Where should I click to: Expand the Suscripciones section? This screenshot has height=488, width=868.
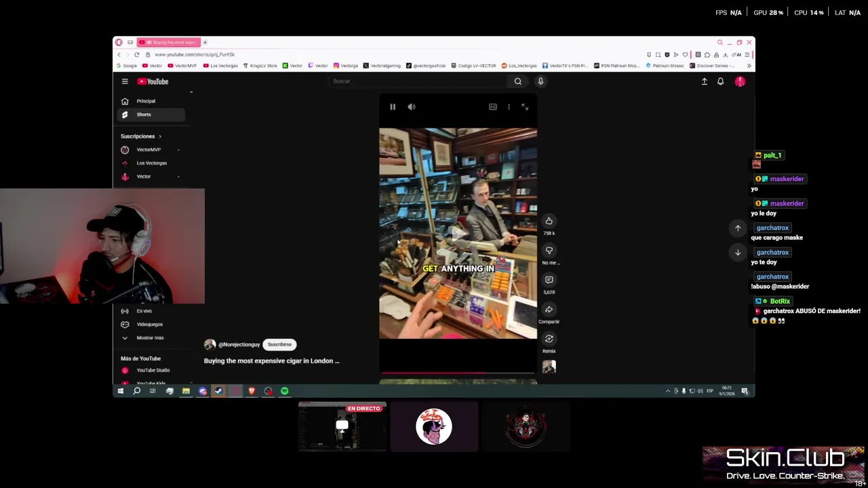(x=141, y=136)
